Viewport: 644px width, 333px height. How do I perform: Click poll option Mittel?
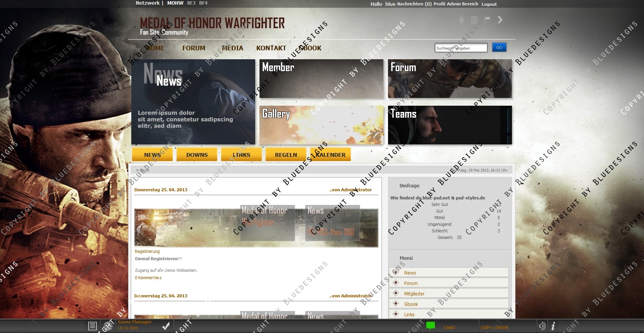(x=440, y=218)
